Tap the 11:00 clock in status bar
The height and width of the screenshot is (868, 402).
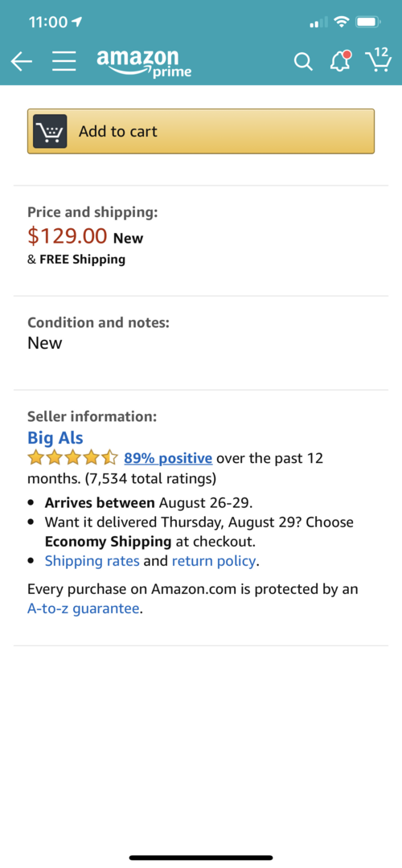click(x=47, y=23)
